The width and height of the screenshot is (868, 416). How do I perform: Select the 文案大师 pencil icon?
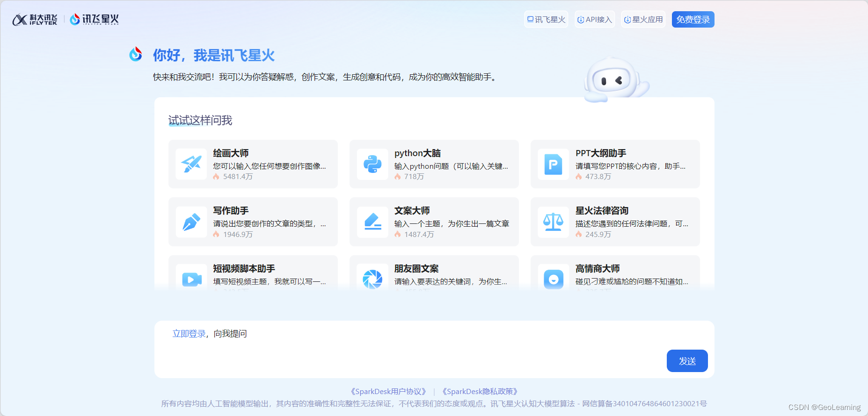372,222
